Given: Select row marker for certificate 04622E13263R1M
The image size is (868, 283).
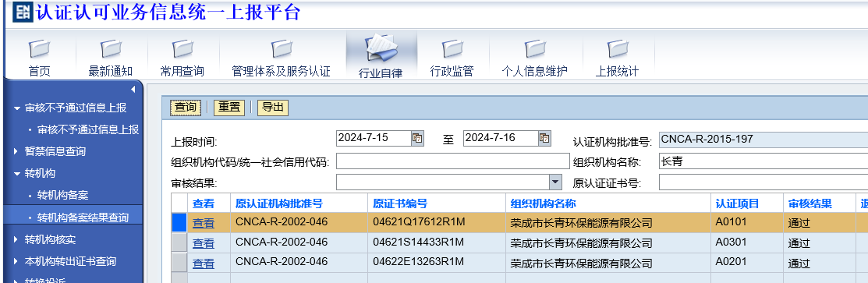Looking at the screenshot, I should pos(179,263).
